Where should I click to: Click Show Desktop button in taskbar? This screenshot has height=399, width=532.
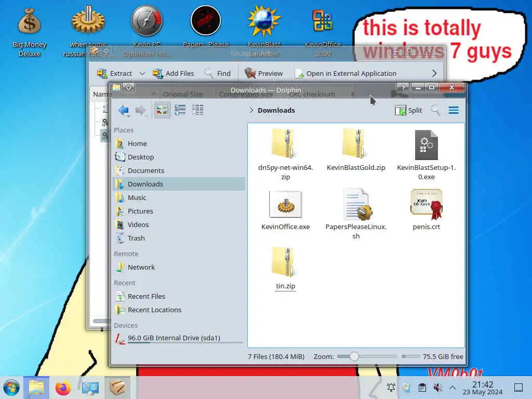(518, 388)
